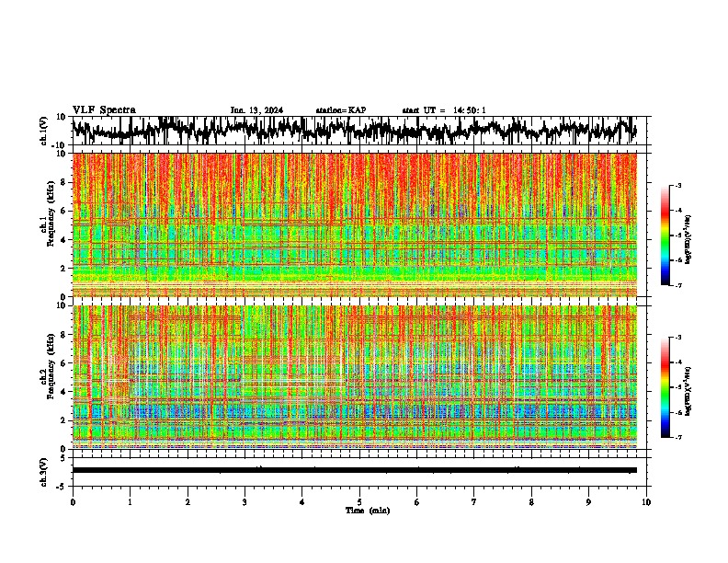The image size is (728, 563).
Task: Click the "start UT = 14:50: 1" text
Action: point(444,110)
